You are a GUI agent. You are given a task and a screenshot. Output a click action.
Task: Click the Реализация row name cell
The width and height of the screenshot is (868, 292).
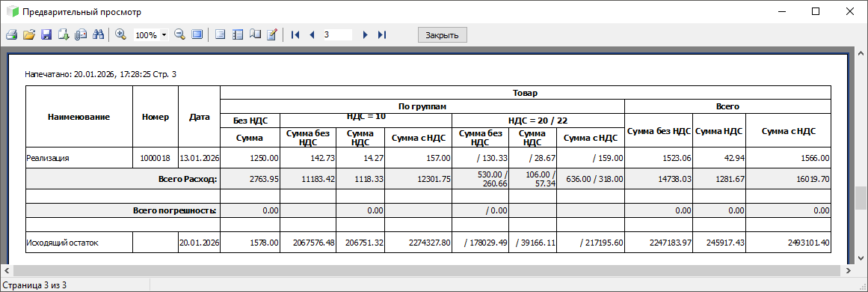coord(79,158)
